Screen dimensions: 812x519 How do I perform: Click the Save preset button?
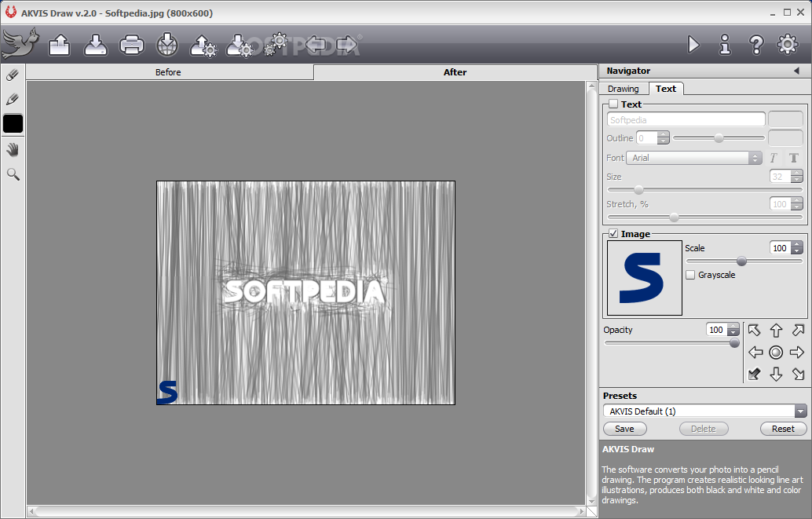click(x=625, y=429)
